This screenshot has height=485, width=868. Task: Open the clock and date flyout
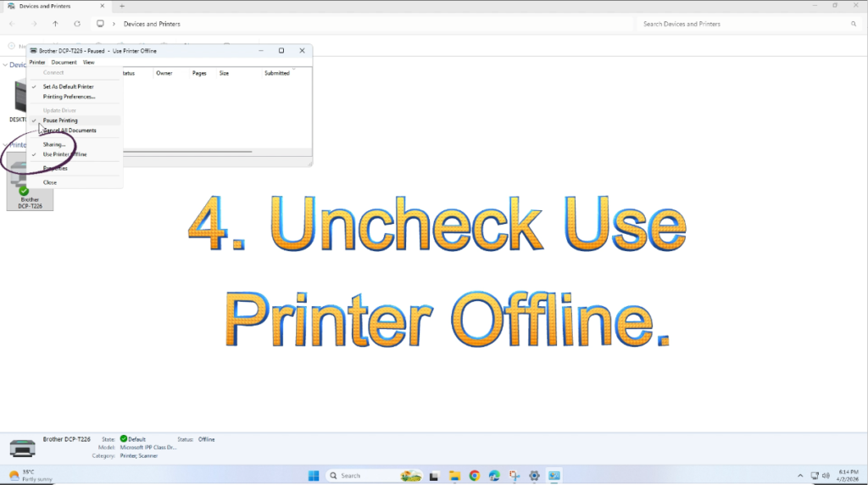(848, 476)
